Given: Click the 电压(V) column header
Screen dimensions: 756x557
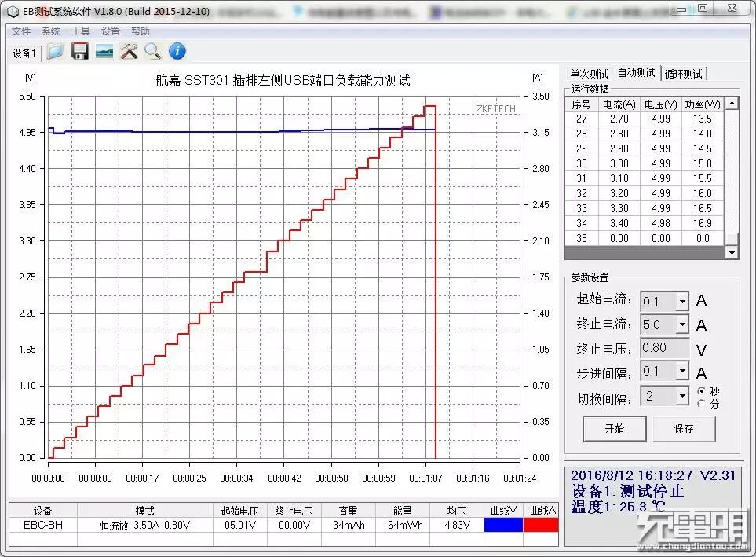Looking at the screenshot, I should point(660,104).
